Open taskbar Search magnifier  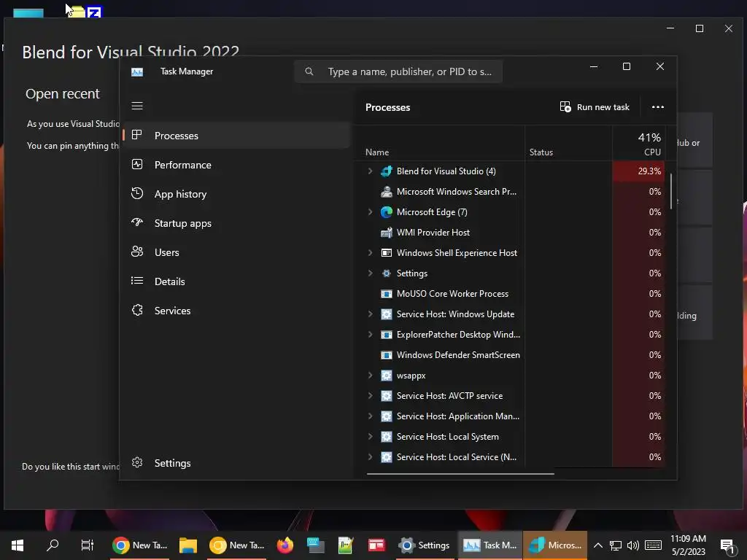[53, 545]
